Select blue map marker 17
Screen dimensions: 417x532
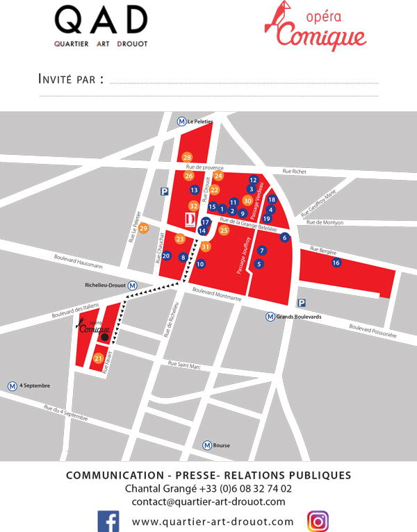coord(206,222)
